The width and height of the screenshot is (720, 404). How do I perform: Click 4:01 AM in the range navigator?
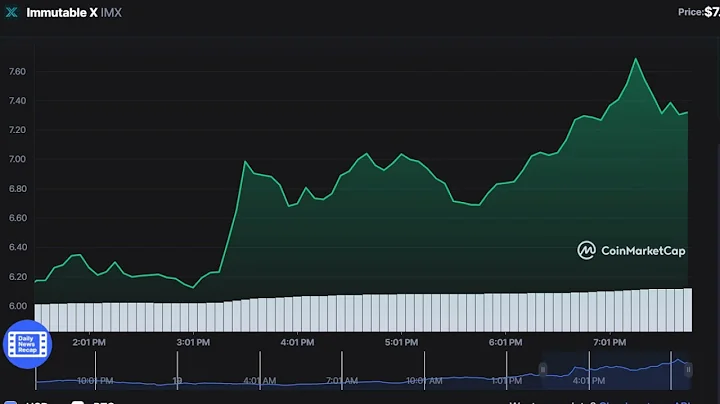click(x=260, y=381)
